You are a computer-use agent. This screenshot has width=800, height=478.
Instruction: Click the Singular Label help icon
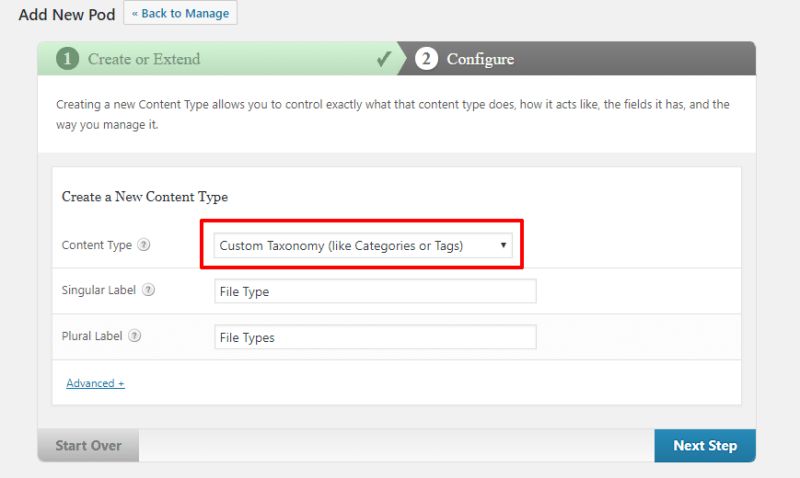(x=148, y=290)
